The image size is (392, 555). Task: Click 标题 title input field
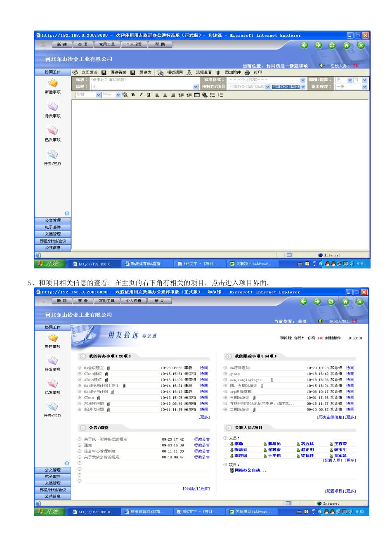pos(145,80)
